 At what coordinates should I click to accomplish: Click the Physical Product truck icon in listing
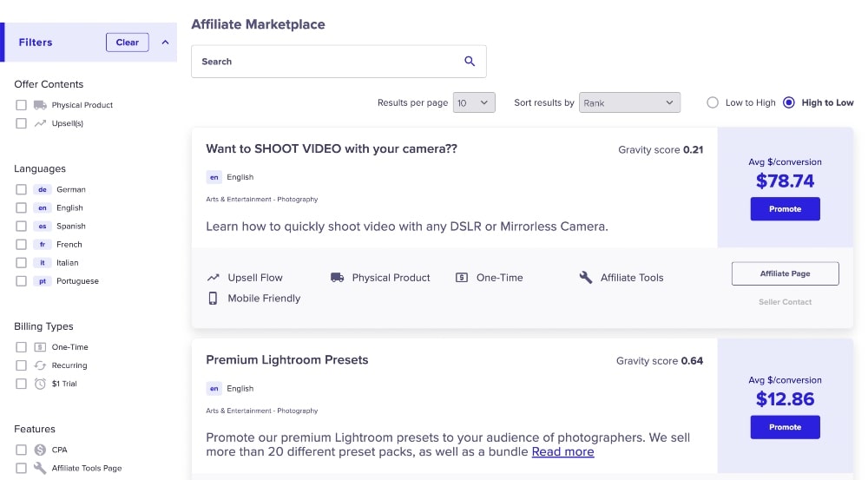337,278
